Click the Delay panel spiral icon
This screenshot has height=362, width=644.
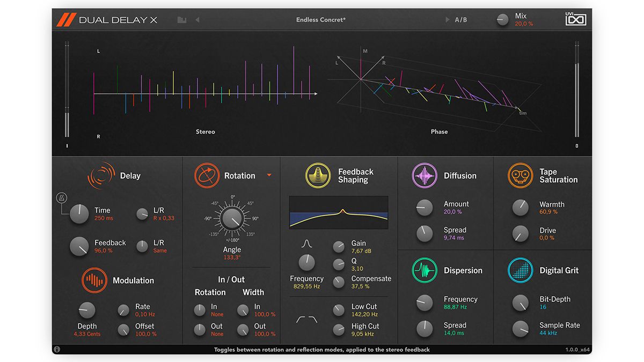pos(101,175)
